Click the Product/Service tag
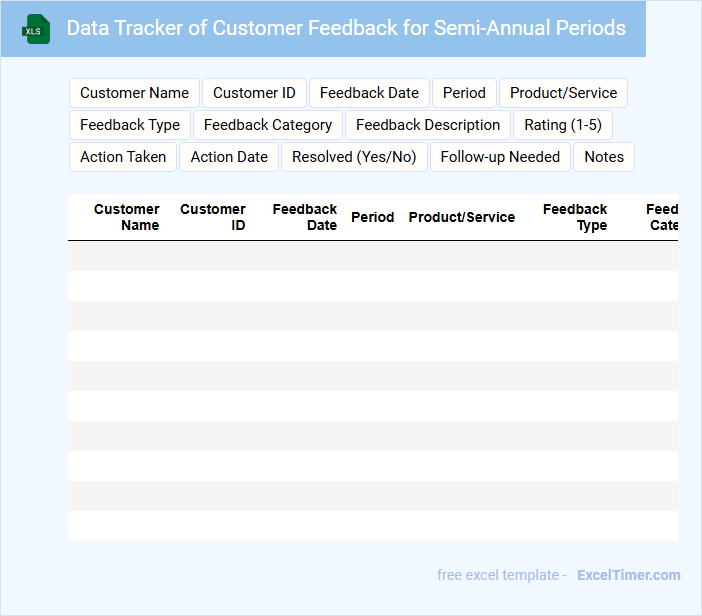702x616 pixels. (563, 93)
